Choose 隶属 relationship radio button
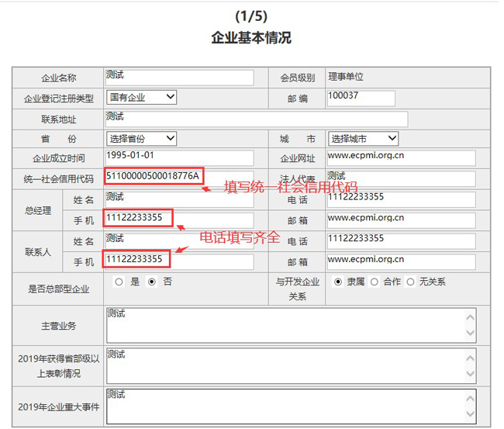This screenshot has height=429, width=504. click(x=337, y=282)
